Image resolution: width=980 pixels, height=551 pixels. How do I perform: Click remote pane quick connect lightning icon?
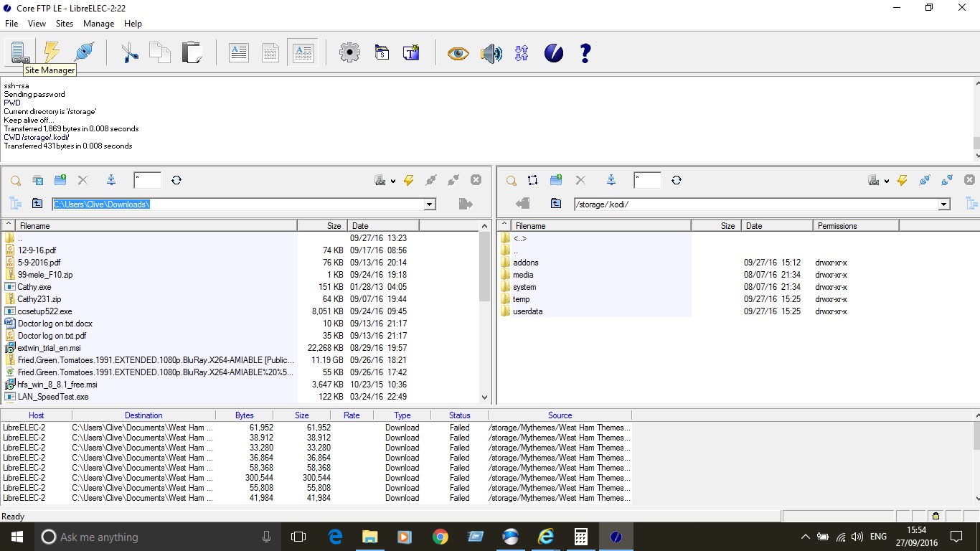coord(903,181)
